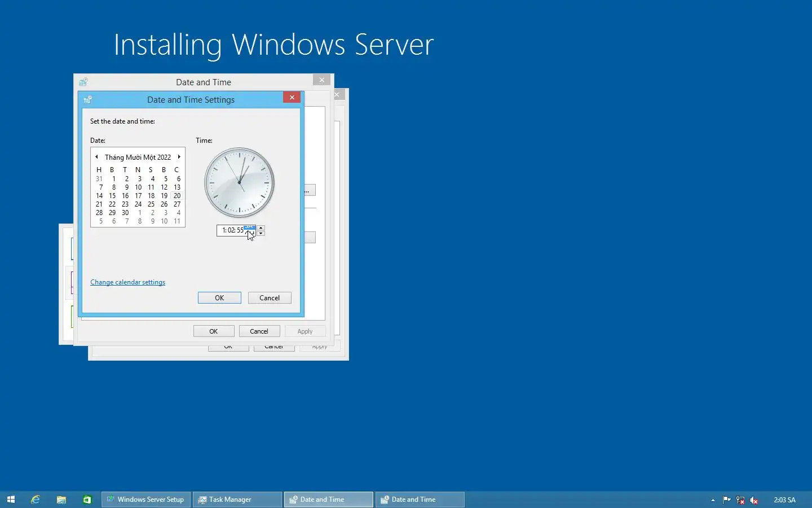
Task: Choose date 23 in the calendar
Action: pyautogui.click(x=125, y=204)
